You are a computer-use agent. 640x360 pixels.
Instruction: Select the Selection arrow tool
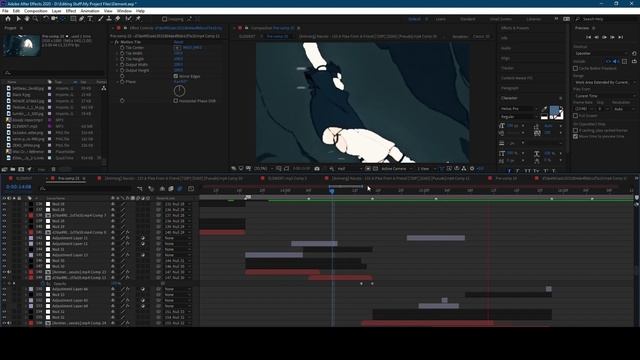coord(18,19)
